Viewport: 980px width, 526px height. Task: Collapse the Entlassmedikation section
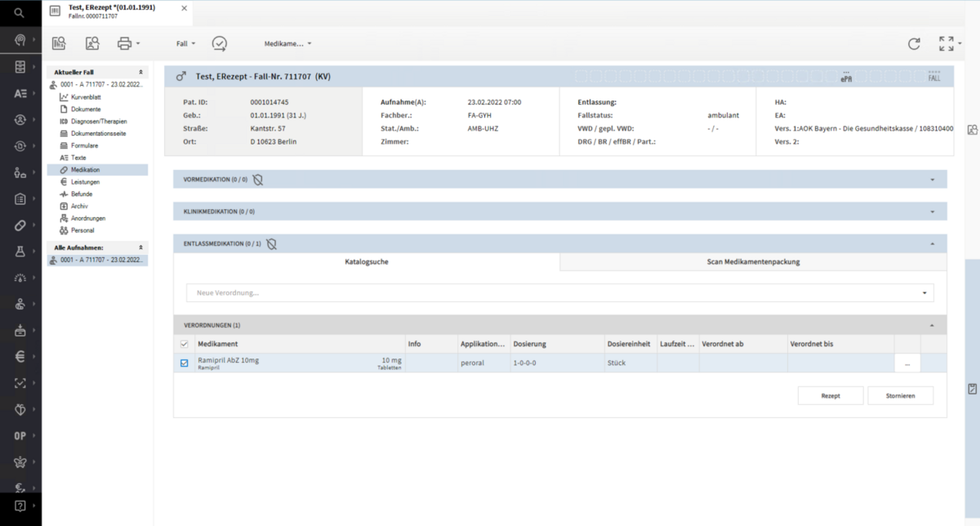coord(933,243)
